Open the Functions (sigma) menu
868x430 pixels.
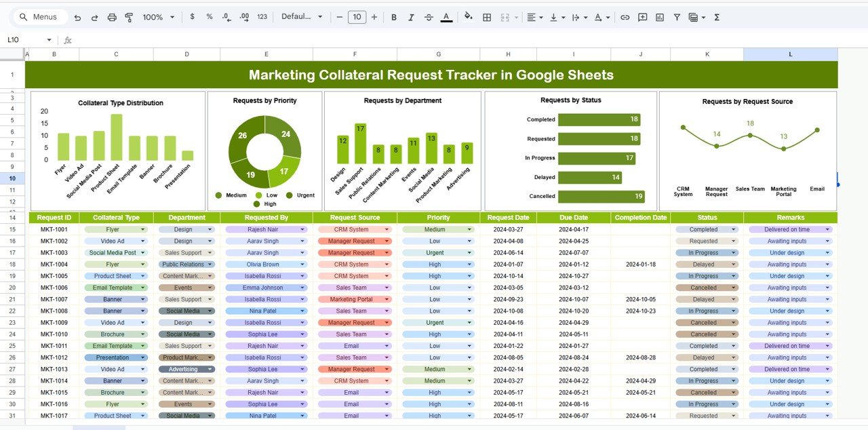(x=716, y=17)
